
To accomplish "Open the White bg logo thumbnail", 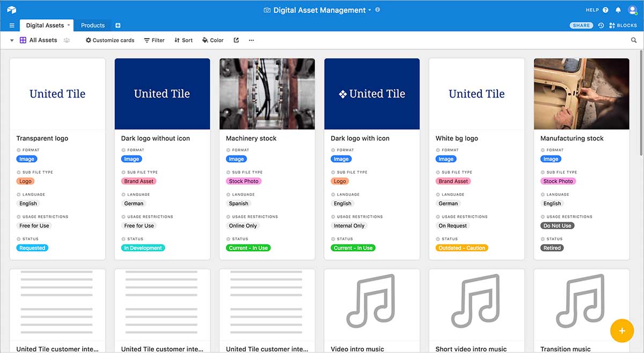I will pos(477,94).
